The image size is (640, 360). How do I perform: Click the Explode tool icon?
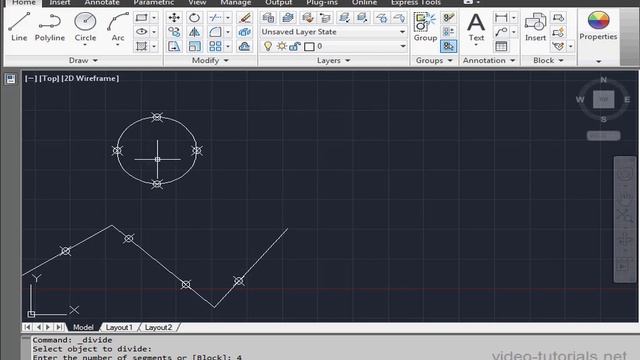coord(244,32)
